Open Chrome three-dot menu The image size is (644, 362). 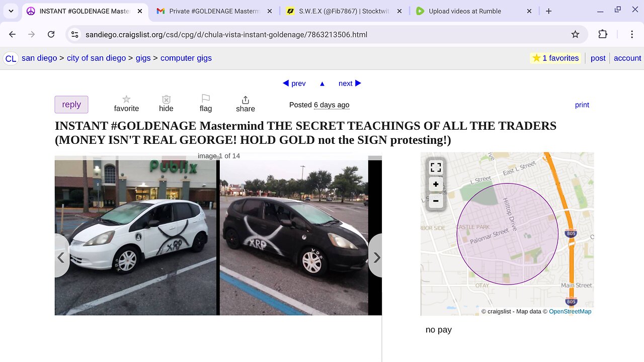coord(631,34)
